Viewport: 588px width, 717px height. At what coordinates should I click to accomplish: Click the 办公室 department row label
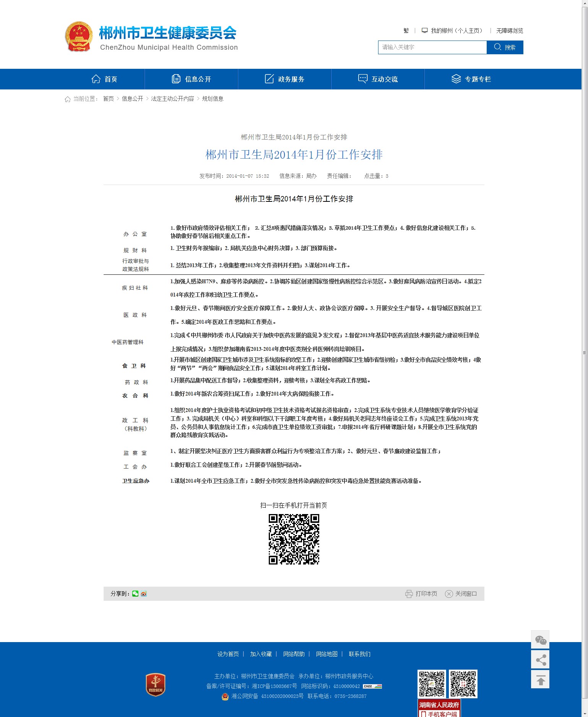pos(135,234)
